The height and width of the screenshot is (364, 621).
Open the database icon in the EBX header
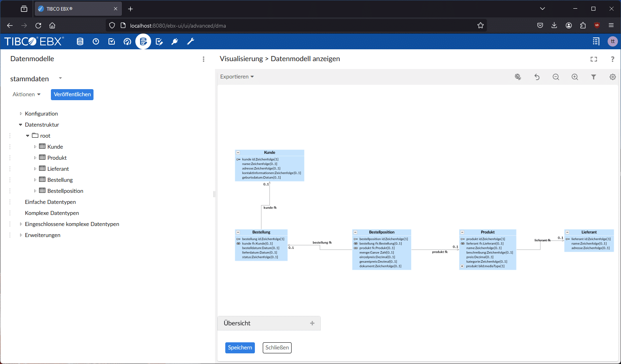tap(80, 41)
